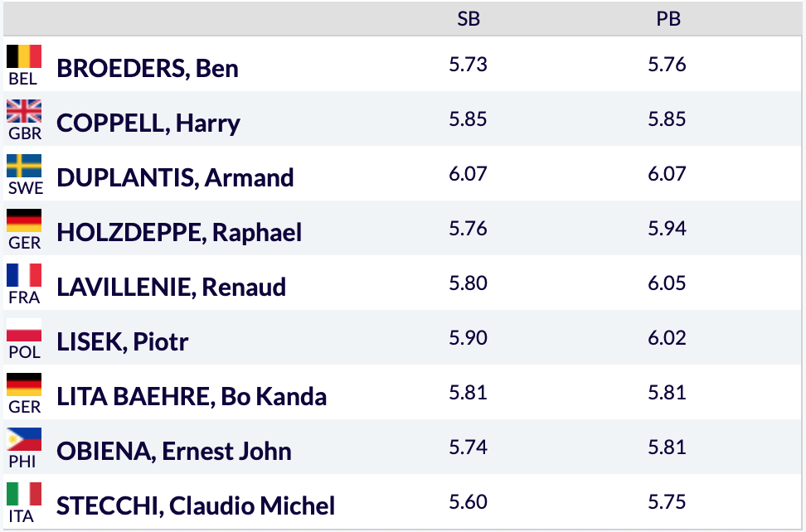Open OBIENA, Ernest John profile
The width and height of the screenshot is (806, 532).
pyautogui.click(x=174, y=452)
